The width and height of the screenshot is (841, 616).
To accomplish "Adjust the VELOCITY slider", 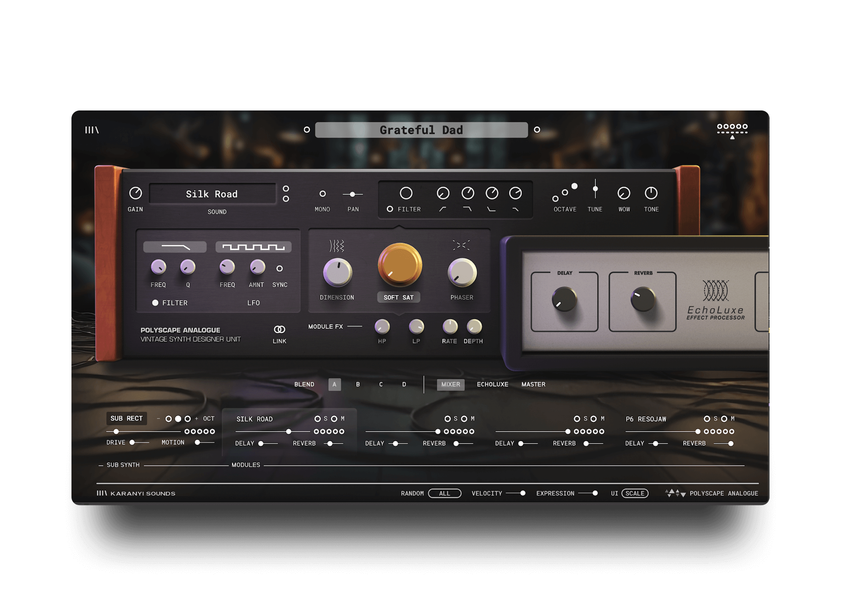I will tap(522, 493).
